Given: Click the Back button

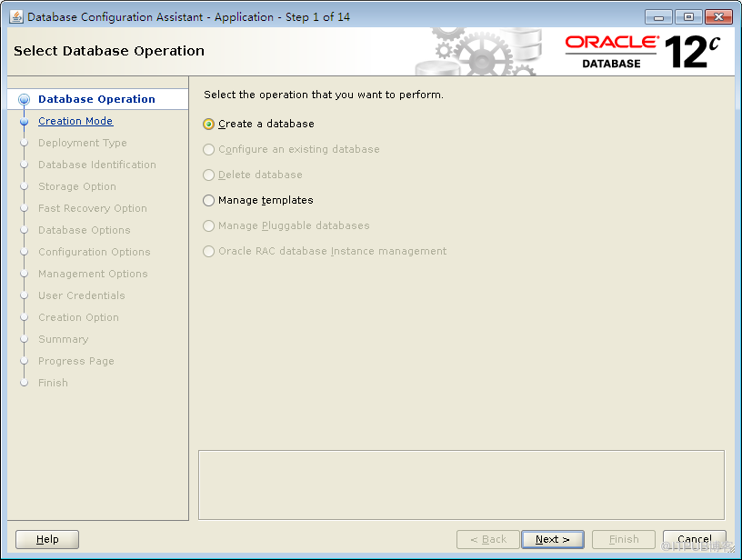Looking at the screenshot, I should point(488,539).
